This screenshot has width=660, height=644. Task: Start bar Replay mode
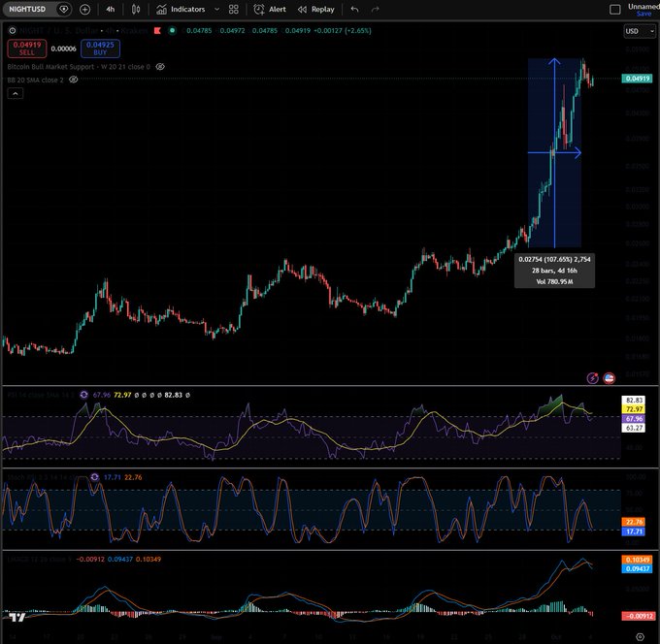(315, 10)
